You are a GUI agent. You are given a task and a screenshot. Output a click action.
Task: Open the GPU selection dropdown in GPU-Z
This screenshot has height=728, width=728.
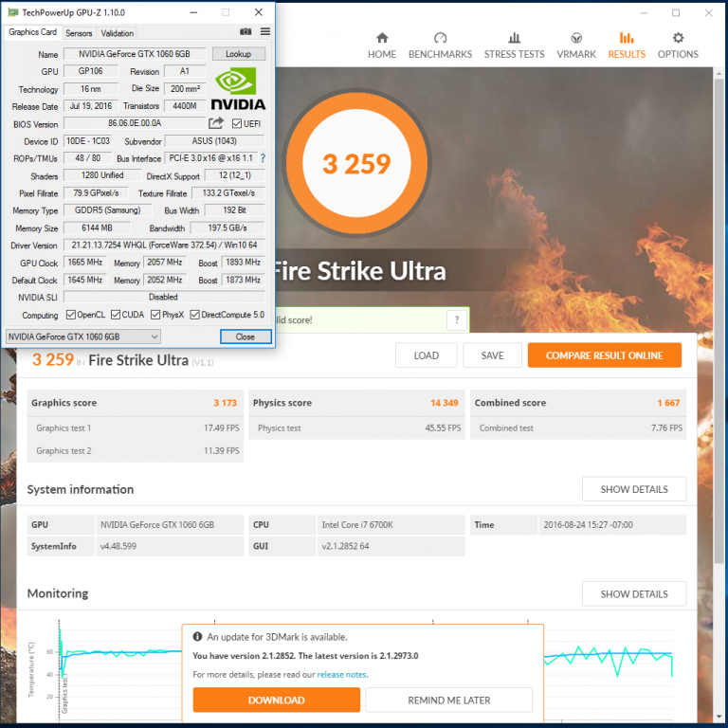(83, 337)
